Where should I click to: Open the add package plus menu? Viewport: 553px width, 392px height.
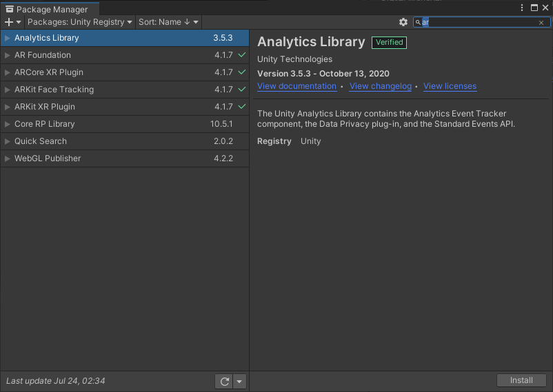(x=12, y=22)
